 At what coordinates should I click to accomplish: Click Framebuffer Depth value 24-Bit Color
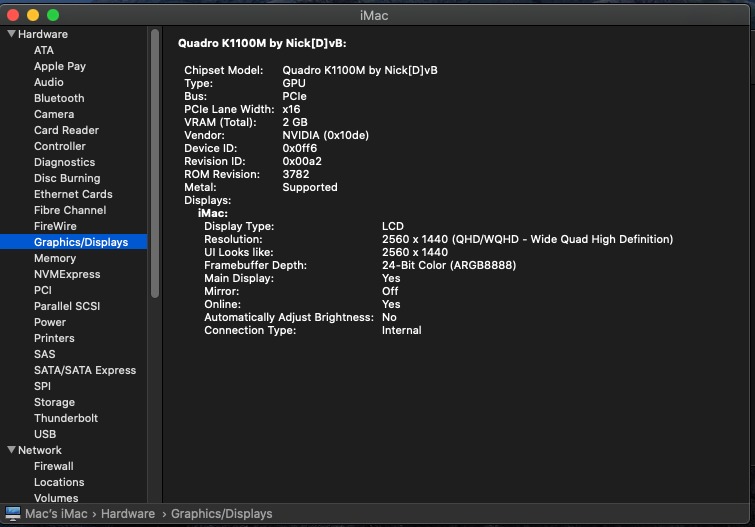pyautogui.click(x=449, y=265)
